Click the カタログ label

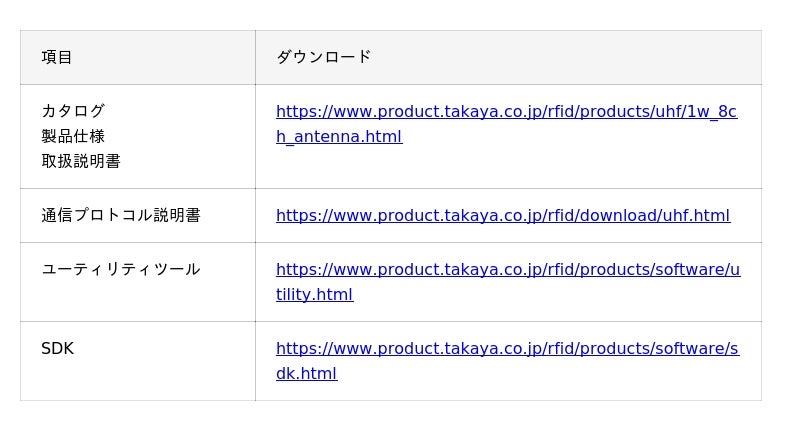(x=73, y=111)
